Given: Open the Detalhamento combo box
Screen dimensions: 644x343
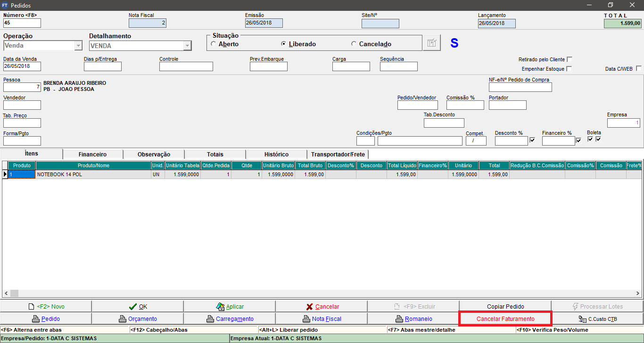Looking at the screenshot, I should [187, 46].
